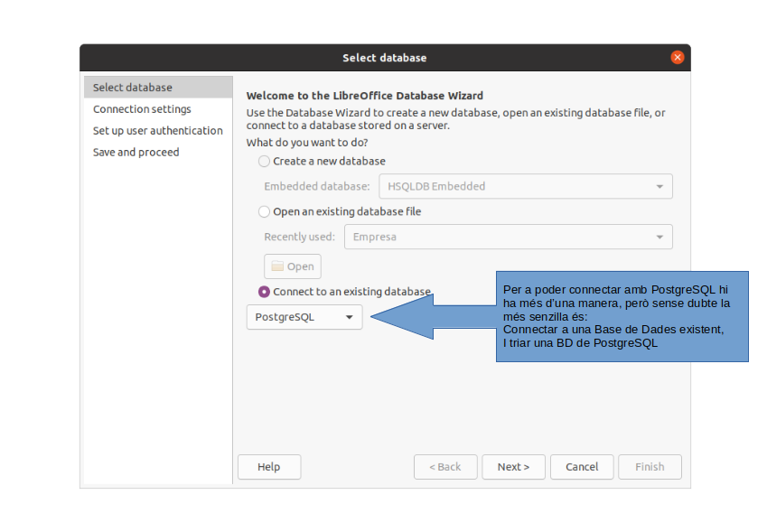Select the Select database wizard step
The image size is (767, 532).
(x=158, y=88)
